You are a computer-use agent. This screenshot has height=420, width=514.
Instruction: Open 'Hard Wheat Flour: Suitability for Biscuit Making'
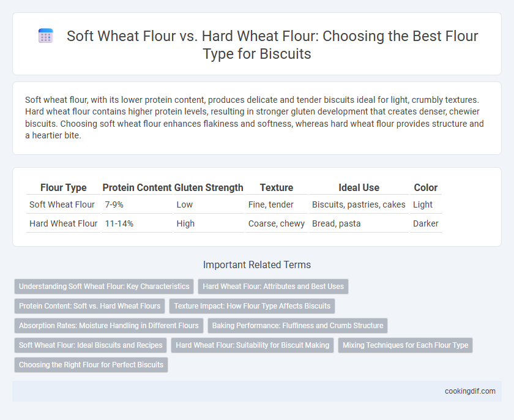[x=252, y=345]
